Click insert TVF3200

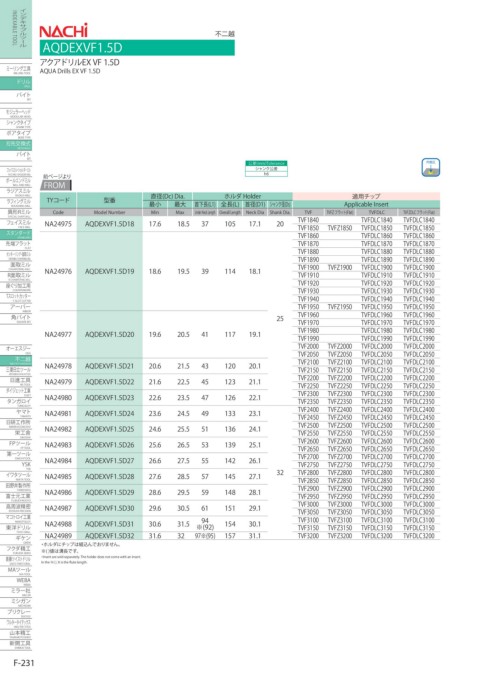point(308,536)
